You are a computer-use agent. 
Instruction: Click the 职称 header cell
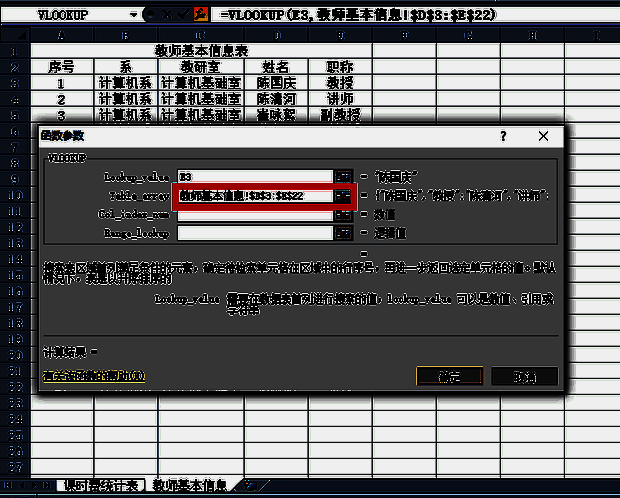(x=340, y=67)
